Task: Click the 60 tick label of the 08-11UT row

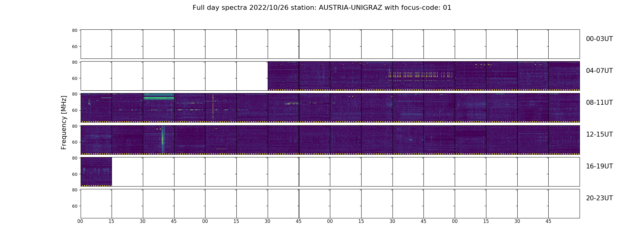Action: tap(75, 110)
